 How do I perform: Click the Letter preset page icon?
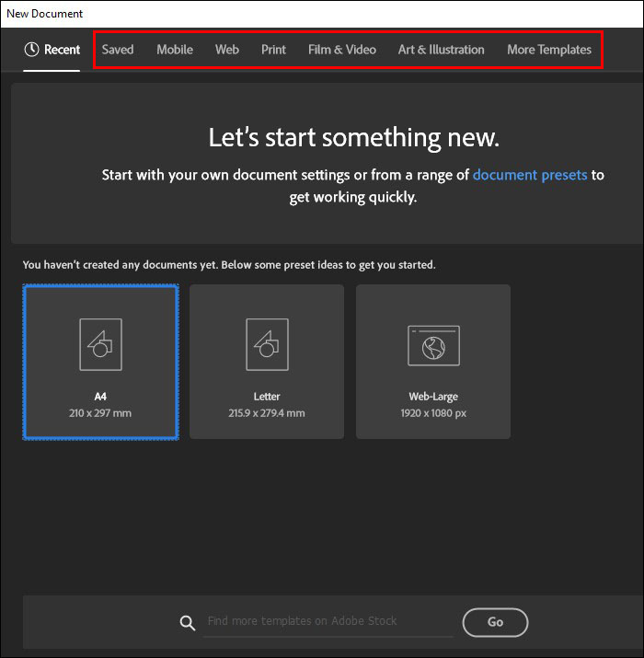coord(267,344)
